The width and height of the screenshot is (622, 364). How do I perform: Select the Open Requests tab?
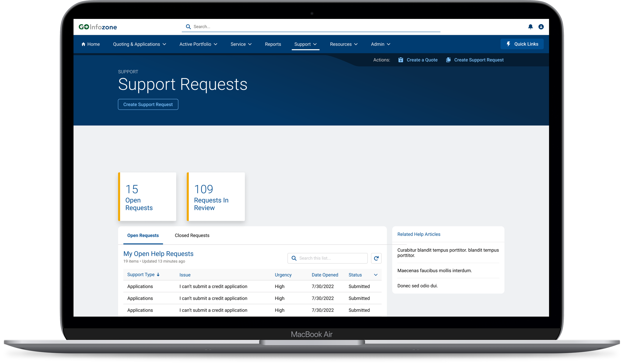click(x=143, y=235)
